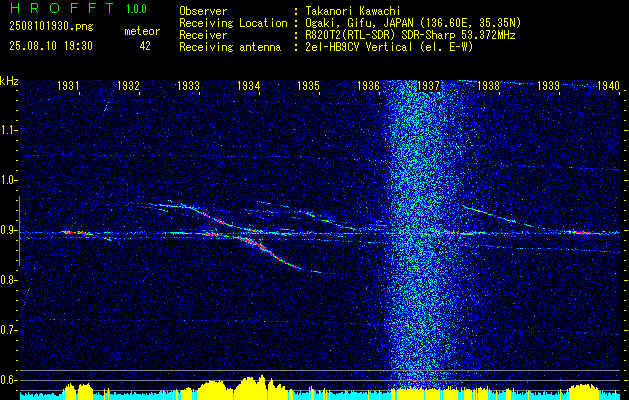The width and height of the screenshot is (629, 400).
Task: Click the Receiver label
Action: tap(203, 35)
